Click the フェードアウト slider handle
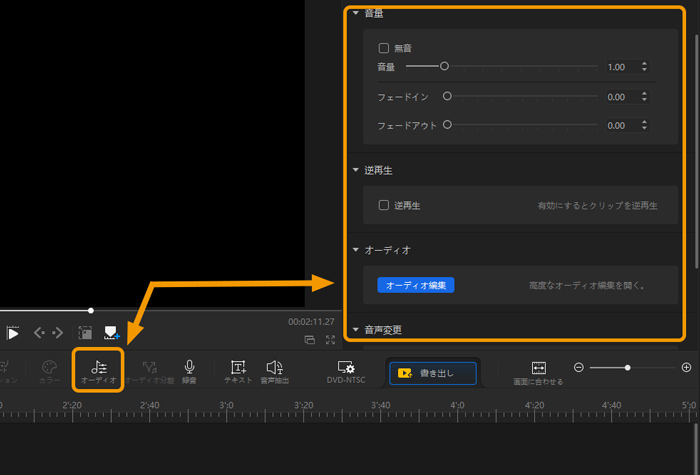The height and width of the screenshot is (475, 700). pyautogui.click(x=447, y=125)
